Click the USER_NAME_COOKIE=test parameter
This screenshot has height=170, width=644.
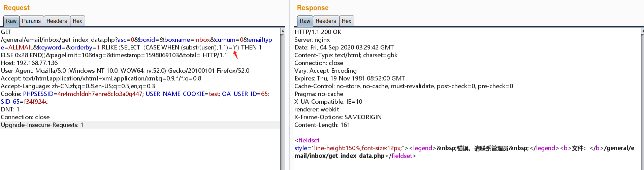(183, 94)
